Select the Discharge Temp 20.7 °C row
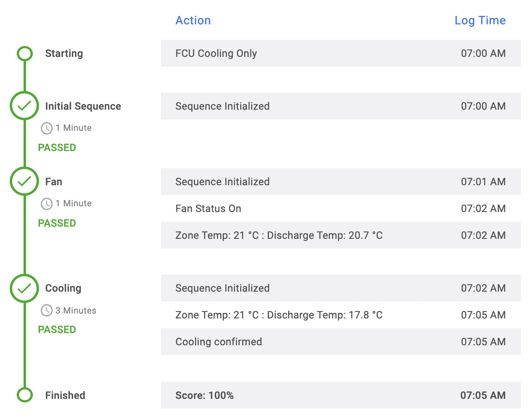The image size is (529, 420). click(340, 235)
